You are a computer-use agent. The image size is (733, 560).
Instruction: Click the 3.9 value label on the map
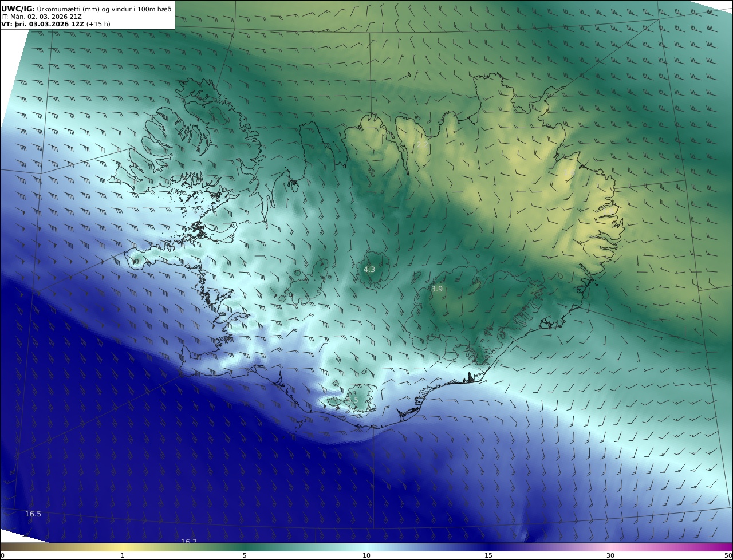click(x=437, y=289)
